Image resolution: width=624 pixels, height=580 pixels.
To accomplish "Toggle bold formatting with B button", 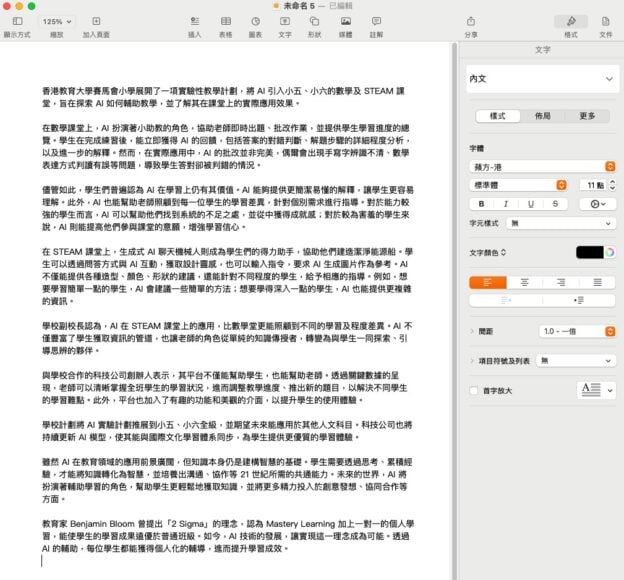I will 480,203.
